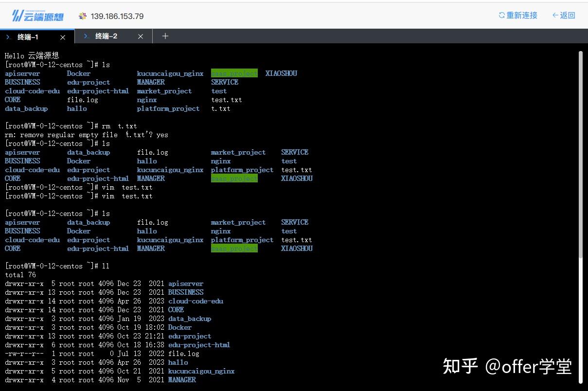Screen dimensions: 588x391
Task: Open a new terminal with the + icon
Action: click(x=165, y=36)
